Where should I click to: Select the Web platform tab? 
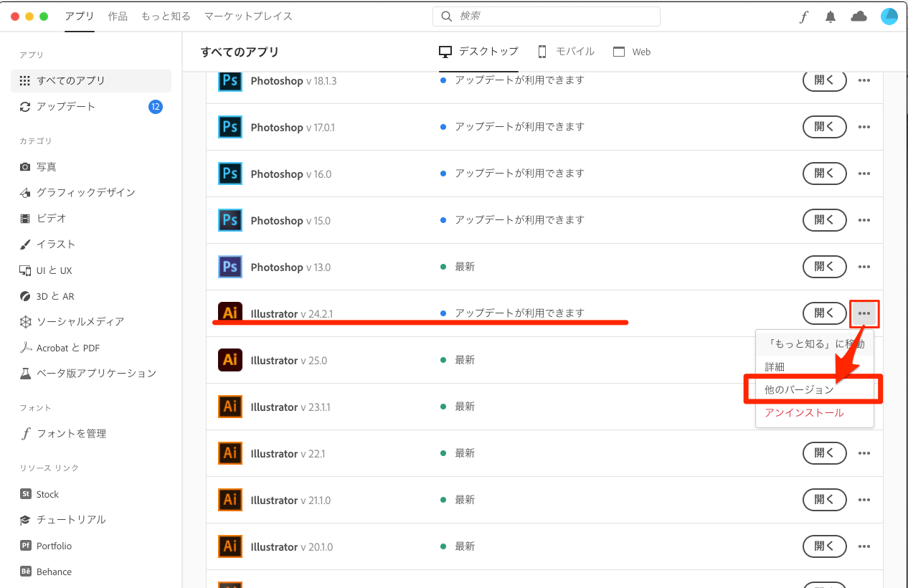pos(632,52)
